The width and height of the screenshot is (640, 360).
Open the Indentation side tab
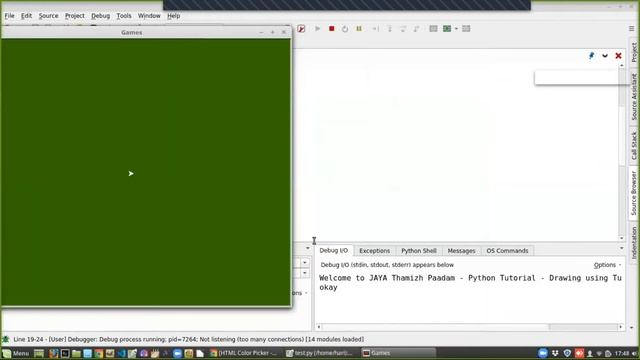coord(634,242)
